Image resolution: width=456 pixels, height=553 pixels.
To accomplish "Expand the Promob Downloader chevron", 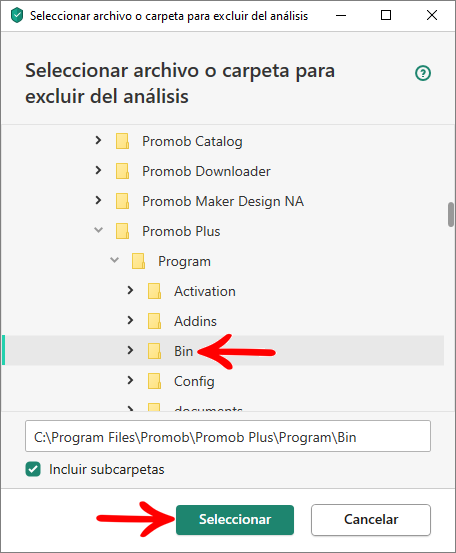I will (x=98, y=170).
